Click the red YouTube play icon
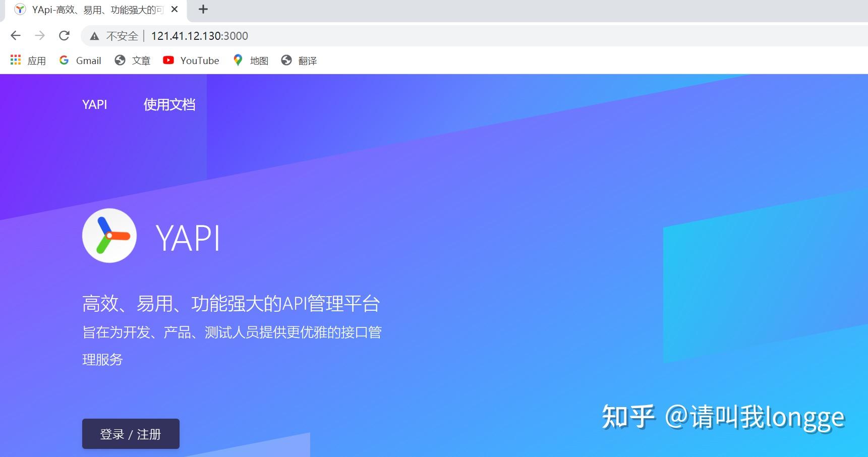This screenshot has height=457, width=868. (168, 60)
